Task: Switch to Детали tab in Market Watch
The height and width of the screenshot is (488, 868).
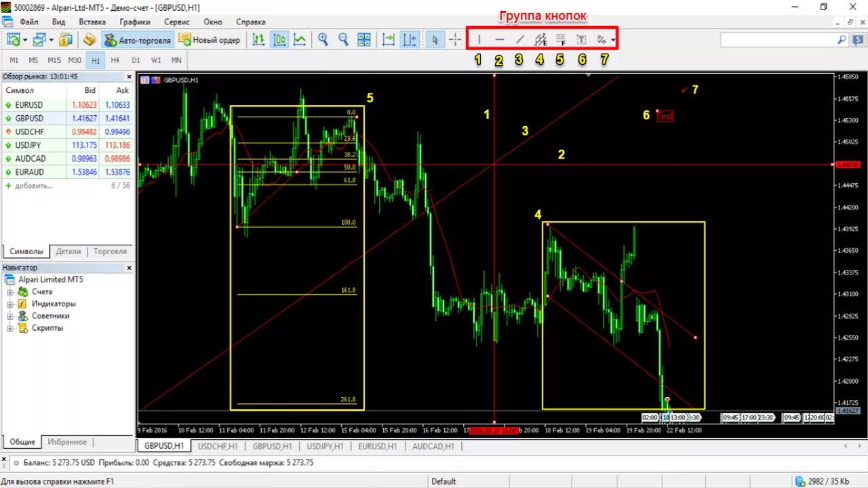Action: tap(68, 251)
